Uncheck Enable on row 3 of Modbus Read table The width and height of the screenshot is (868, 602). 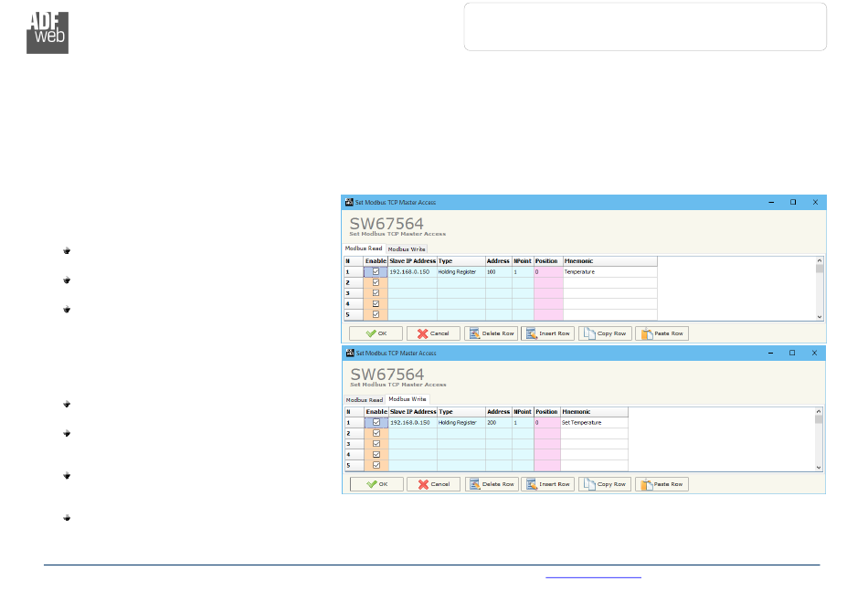(x=376, y=293)
